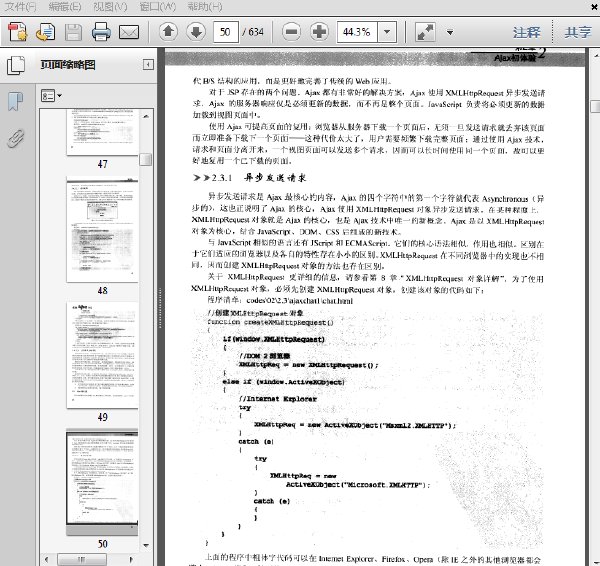Click the email envelope icon
The image size is (600, 566).
pos(129,32)
